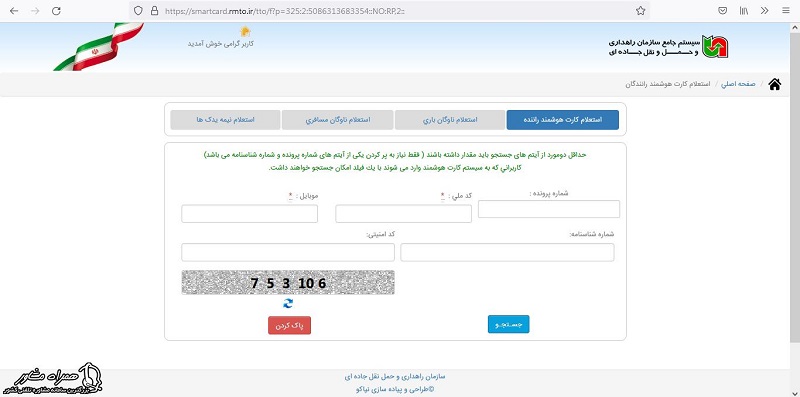Click the road organization logo in the header
800x397 pixels.
[715, 47]
